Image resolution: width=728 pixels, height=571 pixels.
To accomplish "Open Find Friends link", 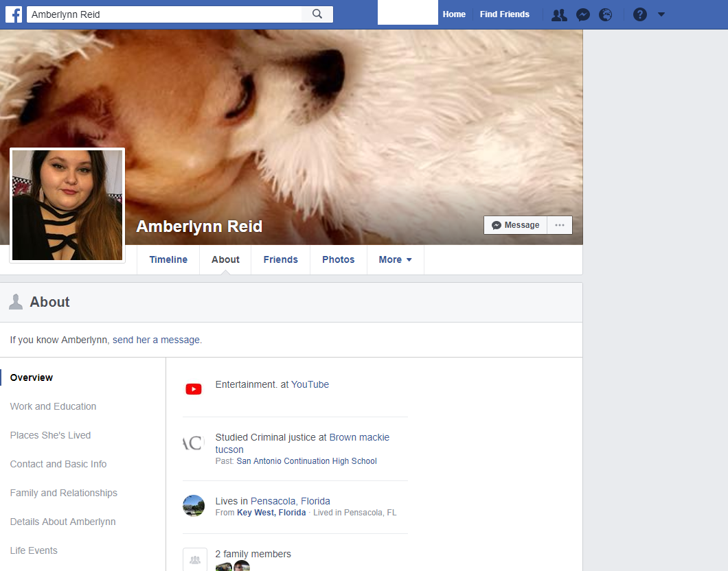I will click(x=505, y=14).
